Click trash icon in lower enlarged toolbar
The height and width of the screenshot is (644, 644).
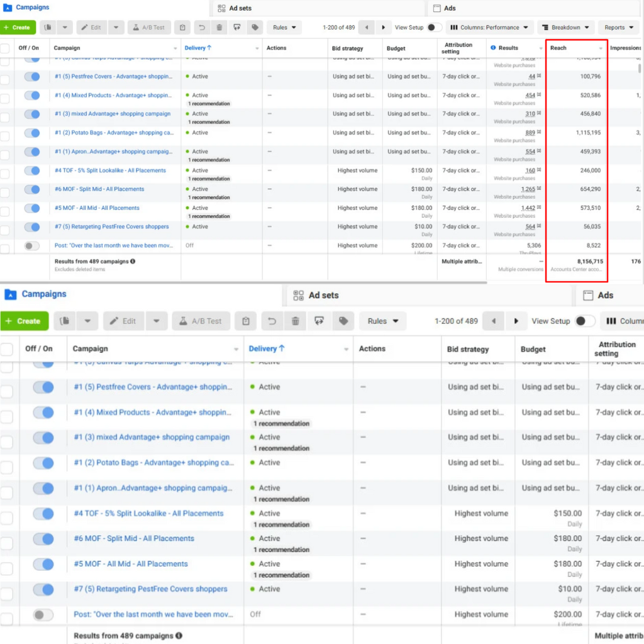click(x=296, y=321)
